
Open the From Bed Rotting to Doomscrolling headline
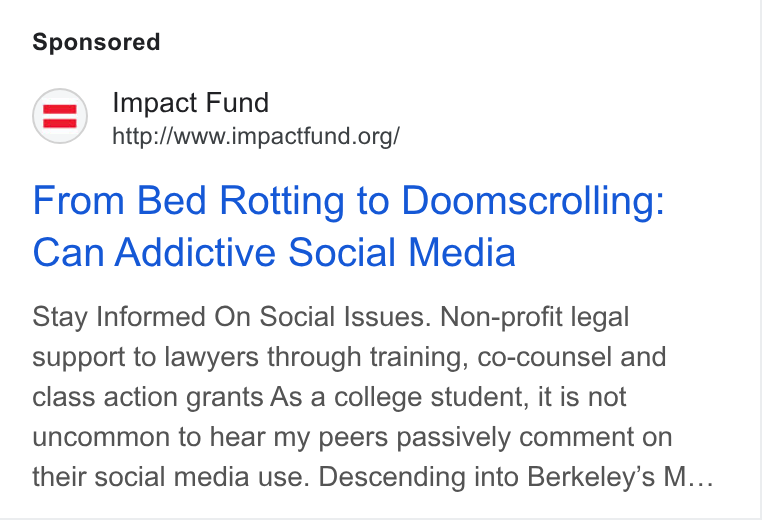pos(348,226)
